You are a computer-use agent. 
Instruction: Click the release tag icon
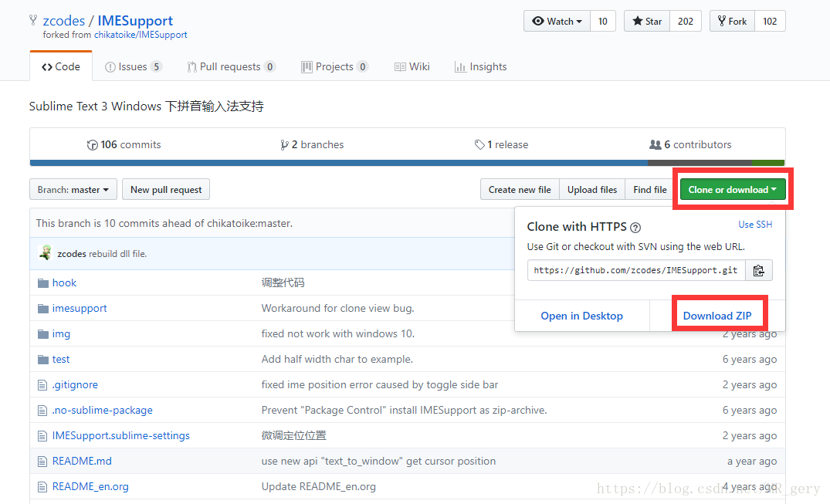(479, 144)
